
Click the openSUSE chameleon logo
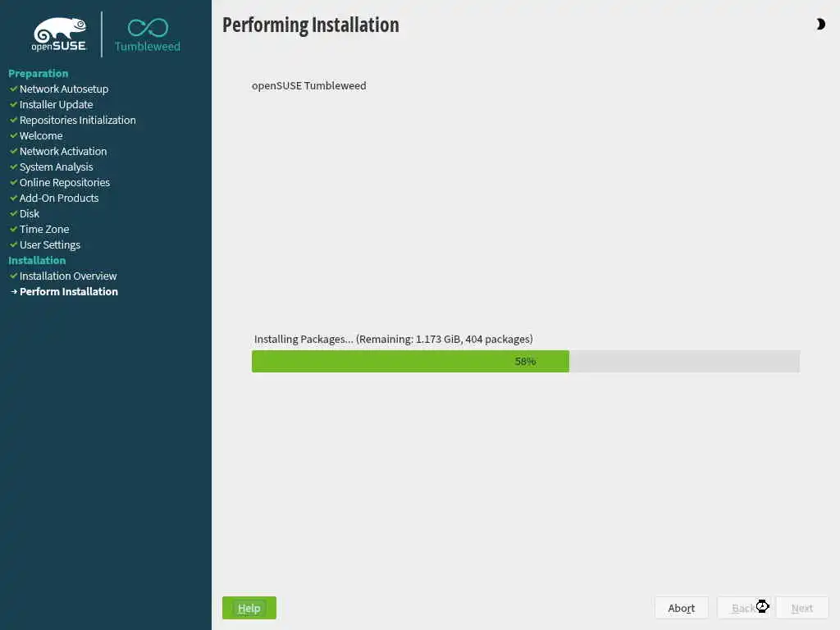(x=59, y=34)
